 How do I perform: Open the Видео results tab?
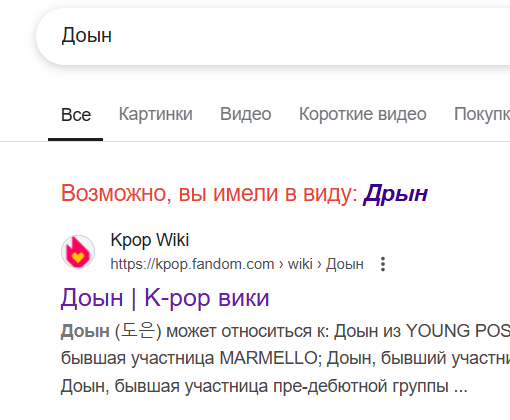[x=246, y=114]
